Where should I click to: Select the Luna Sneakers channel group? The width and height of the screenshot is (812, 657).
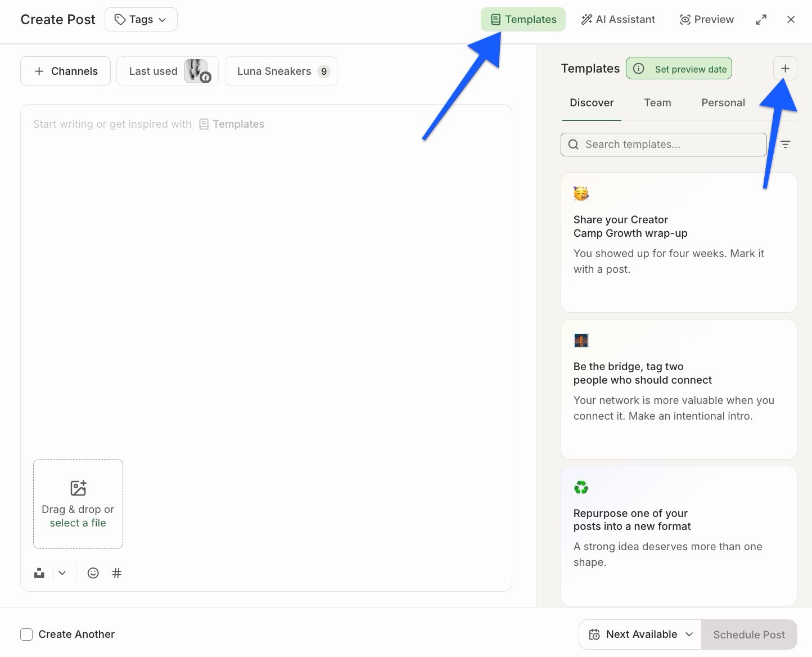tap(281, 71)
